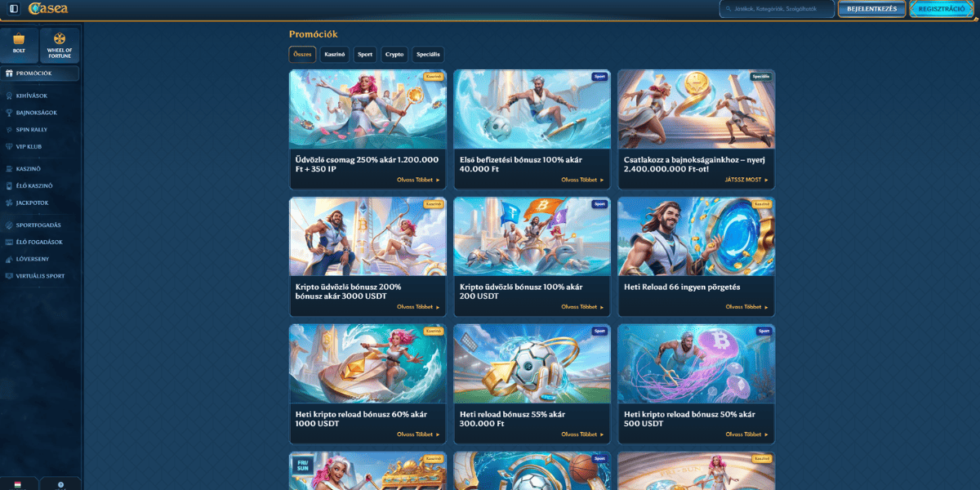The image size is (980, 490).
Task: Click the Élő Fogadások icon
Action: coord(9,242)
